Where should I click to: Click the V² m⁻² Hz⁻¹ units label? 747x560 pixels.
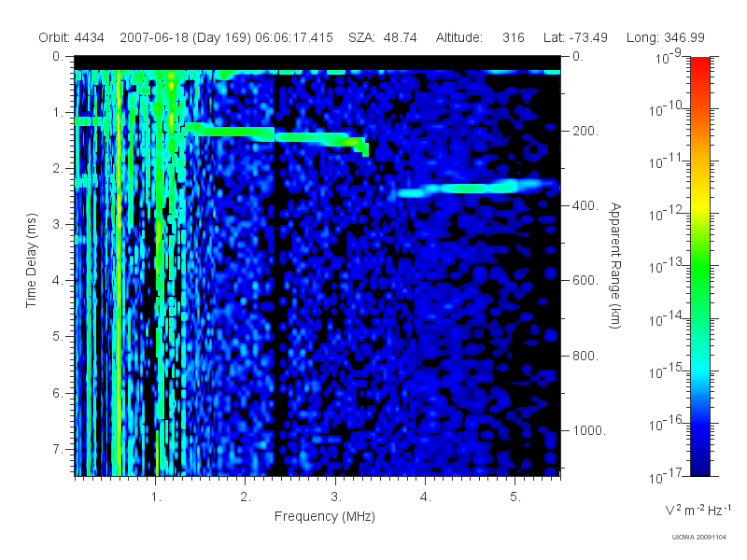[698, 510]
